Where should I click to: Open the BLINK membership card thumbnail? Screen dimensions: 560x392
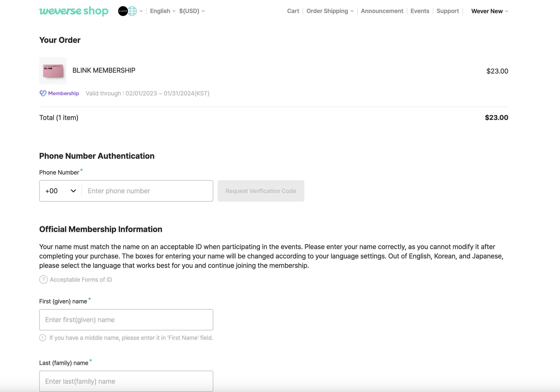click(53, 71)
